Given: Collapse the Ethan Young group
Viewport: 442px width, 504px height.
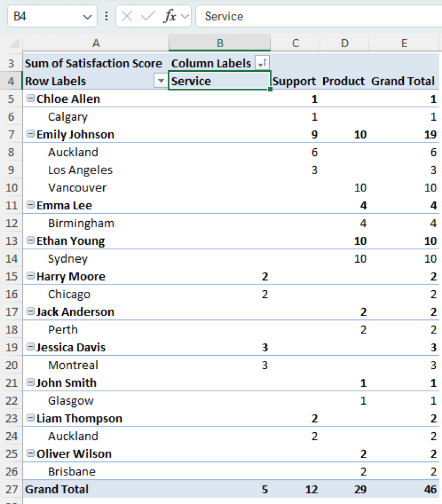Looking at the screenshot, I should [x=30, y=240].
